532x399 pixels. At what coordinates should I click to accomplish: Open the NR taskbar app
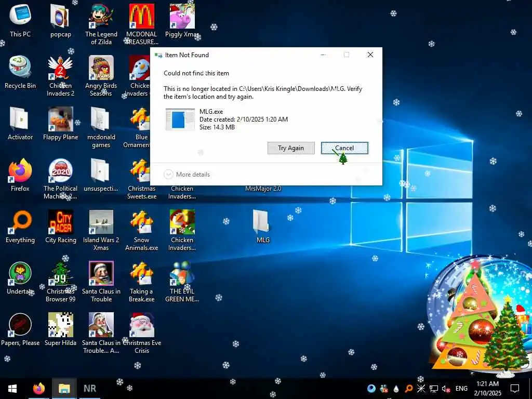coord(89,389)
